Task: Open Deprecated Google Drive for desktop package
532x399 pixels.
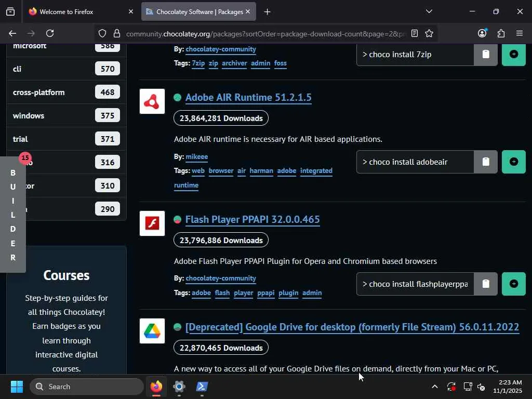Action: (x=352, y=327)
